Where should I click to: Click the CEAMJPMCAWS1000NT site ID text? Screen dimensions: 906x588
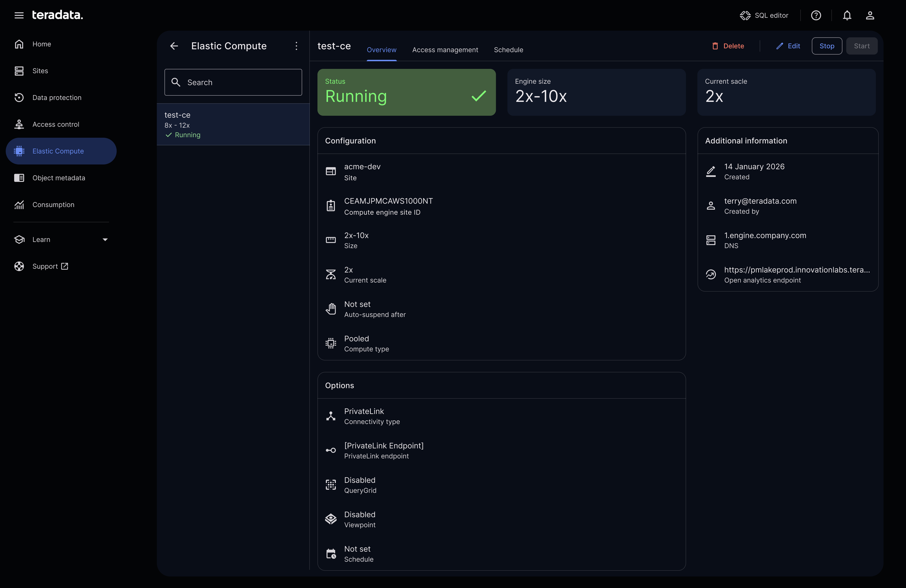tap(388, 201)
